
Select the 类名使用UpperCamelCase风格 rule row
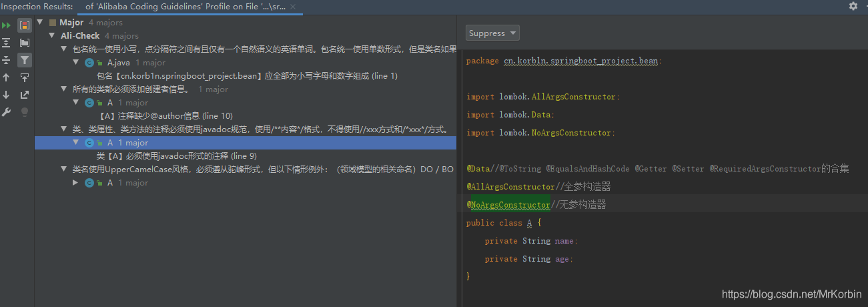coord(246,170)
